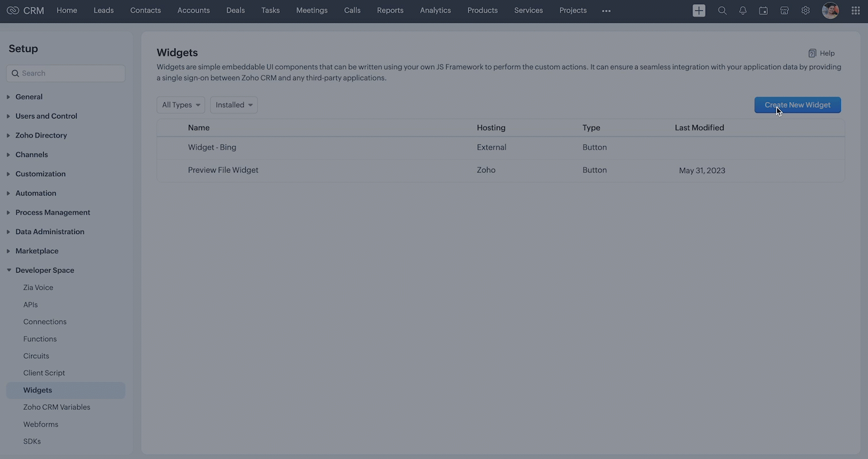Open the apps grid icon

(x=855, y=10)
